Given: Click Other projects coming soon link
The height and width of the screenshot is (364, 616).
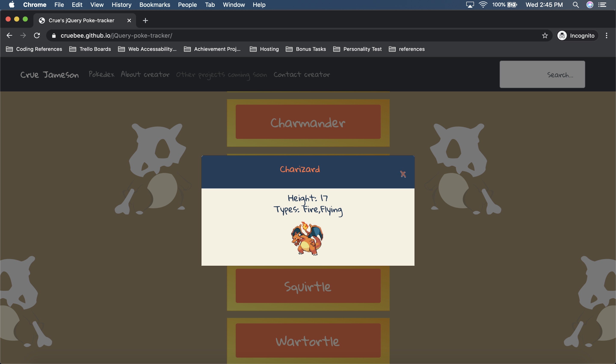Looking at the screenshot, I should [x=221, y=75].
